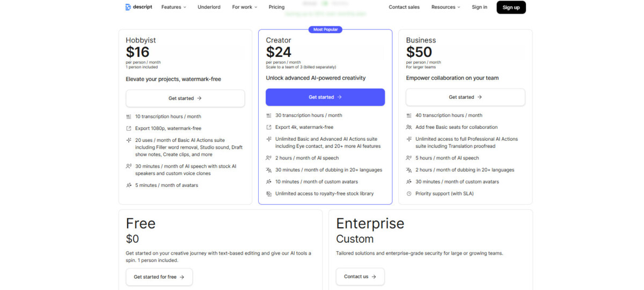Click the free Basic seats people icon
644x290 pixels.
(x=409, y=127)
